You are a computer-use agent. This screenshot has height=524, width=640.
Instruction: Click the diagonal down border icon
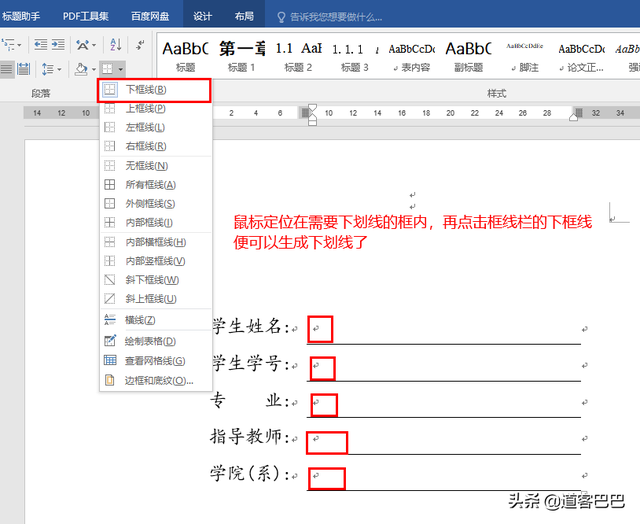[x=109, y=280]
